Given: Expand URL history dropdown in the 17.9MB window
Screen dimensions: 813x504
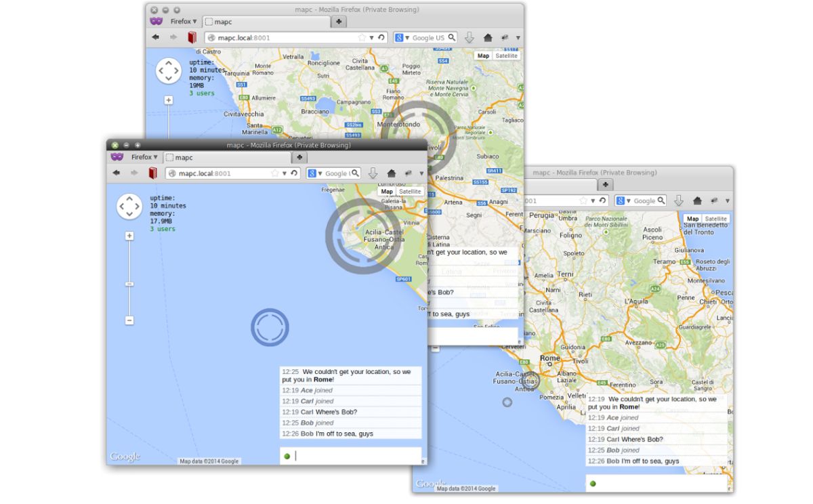Looking at the screenshot, I should tap(285, 173).
